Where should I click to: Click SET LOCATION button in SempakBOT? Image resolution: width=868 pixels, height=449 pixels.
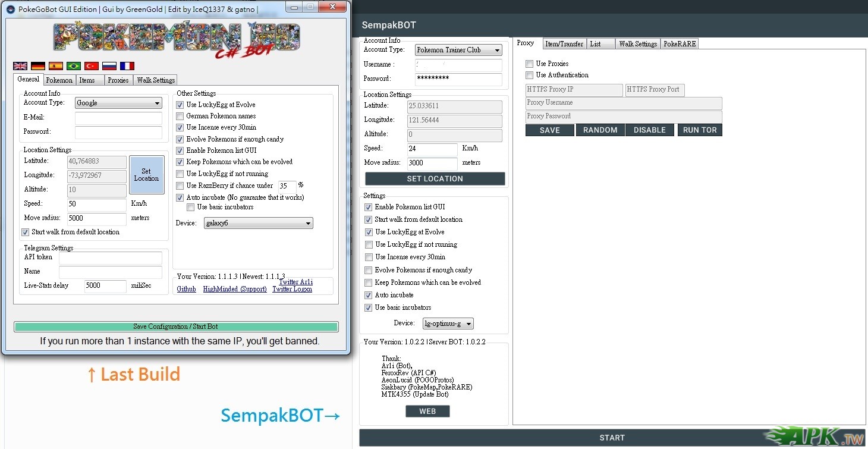tap(435, 178)
